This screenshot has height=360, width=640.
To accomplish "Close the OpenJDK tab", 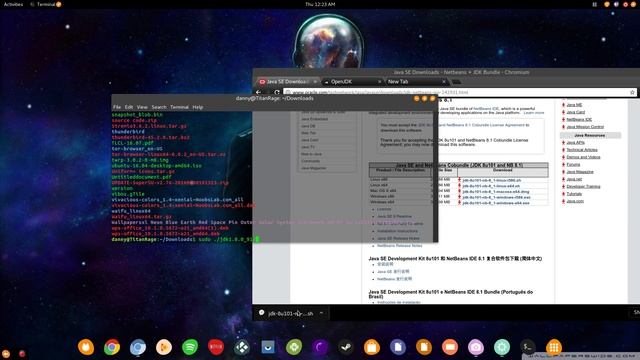I will (379, 82).
